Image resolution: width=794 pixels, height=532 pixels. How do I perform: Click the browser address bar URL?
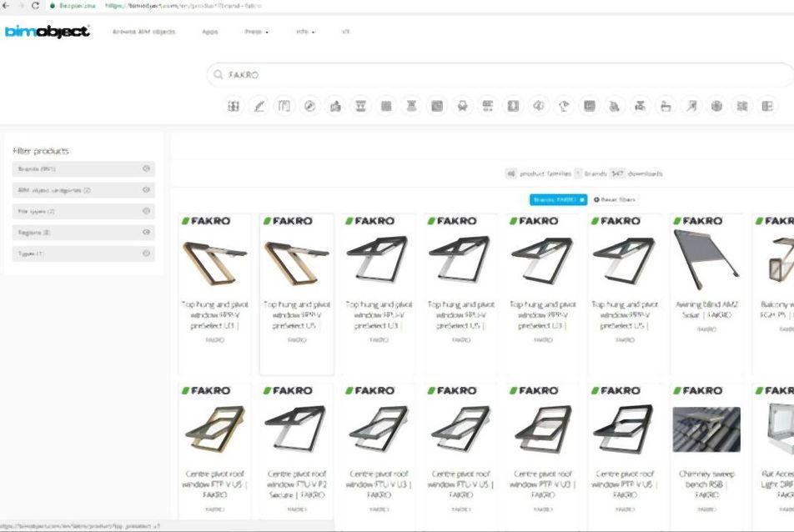coord(183,6)
